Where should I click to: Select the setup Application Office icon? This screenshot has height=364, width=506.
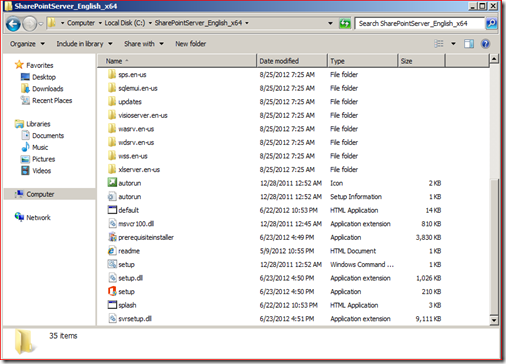point(112,291)
